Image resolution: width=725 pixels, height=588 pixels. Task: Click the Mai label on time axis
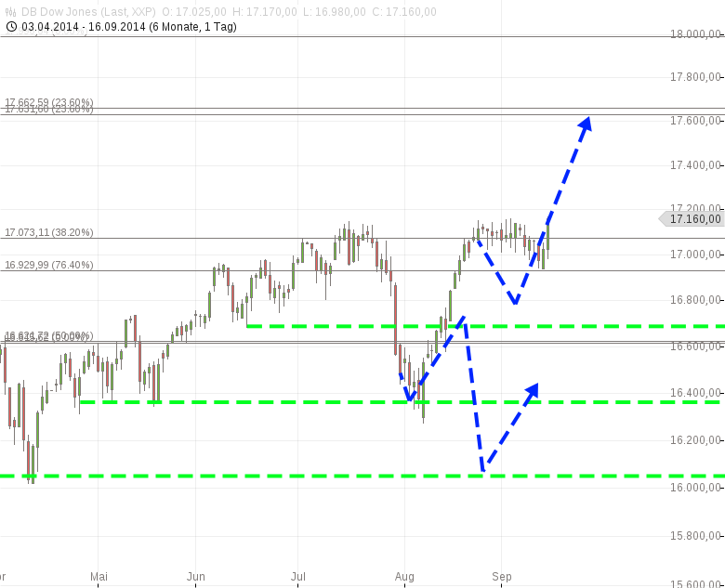(x=99, y=576)
